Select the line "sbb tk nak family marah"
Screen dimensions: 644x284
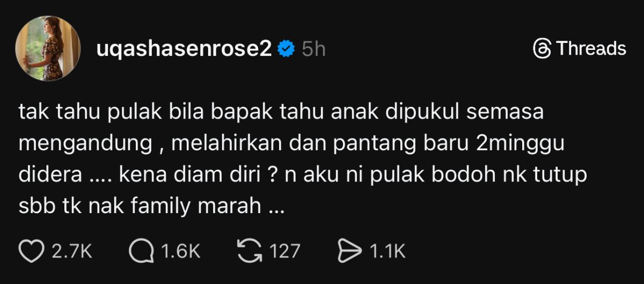[151, 207]
